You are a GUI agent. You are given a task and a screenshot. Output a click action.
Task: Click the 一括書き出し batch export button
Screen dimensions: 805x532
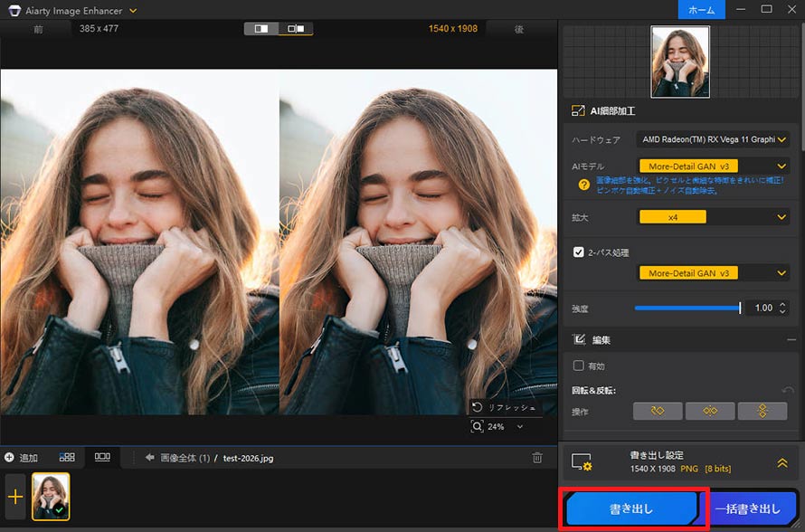747,508
